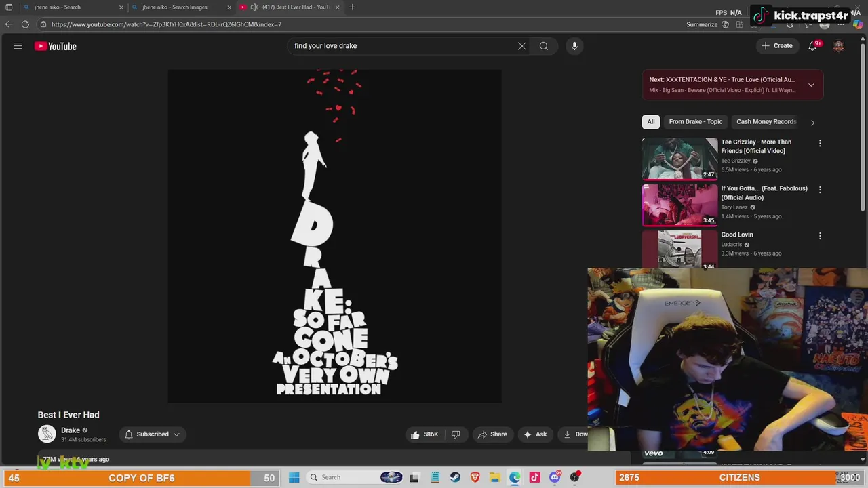Open Windows Start menu
This screenshot has width=868, height=488.
click(x=294, y=477)
